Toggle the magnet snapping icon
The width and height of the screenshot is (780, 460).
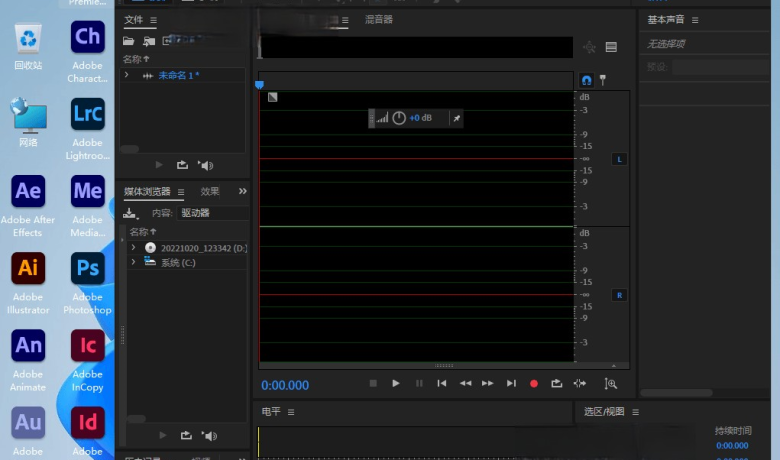pos(586,80)
